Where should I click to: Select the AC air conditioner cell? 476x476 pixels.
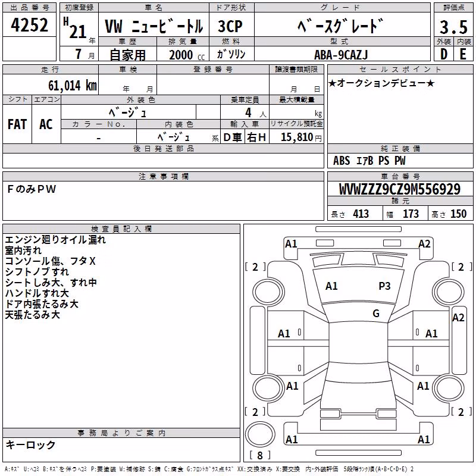tap(46, 124)
